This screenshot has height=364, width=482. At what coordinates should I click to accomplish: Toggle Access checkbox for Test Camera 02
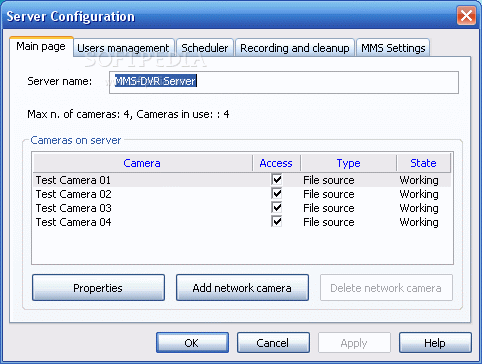point(277,194)
